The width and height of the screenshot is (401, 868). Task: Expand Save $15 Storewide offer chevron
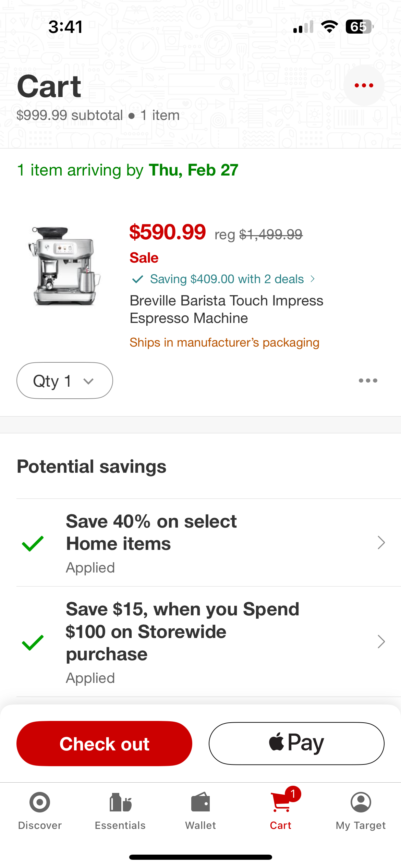pos(381,641)
